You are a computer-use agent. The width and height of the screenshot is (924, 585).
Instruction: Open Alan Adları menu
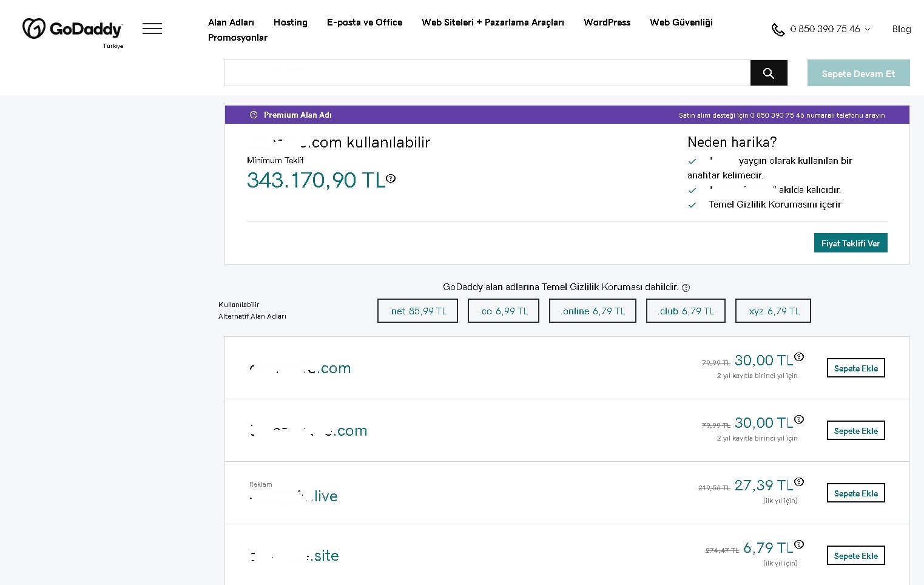click(x=231, y=22)
